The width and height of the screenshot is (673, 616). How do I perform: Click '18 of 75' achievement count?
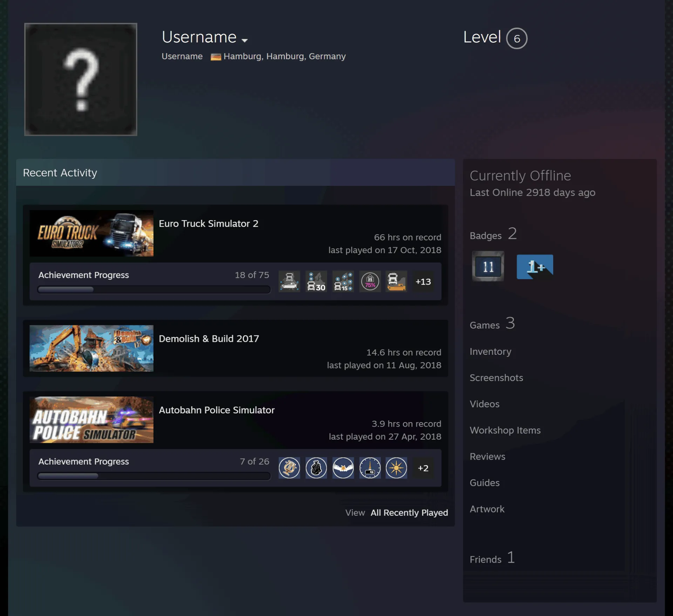(x=252, y=275)
